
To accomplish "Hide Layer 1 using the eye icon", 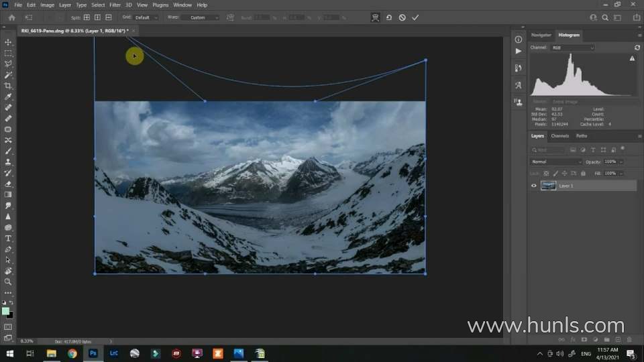I will 534,186.
